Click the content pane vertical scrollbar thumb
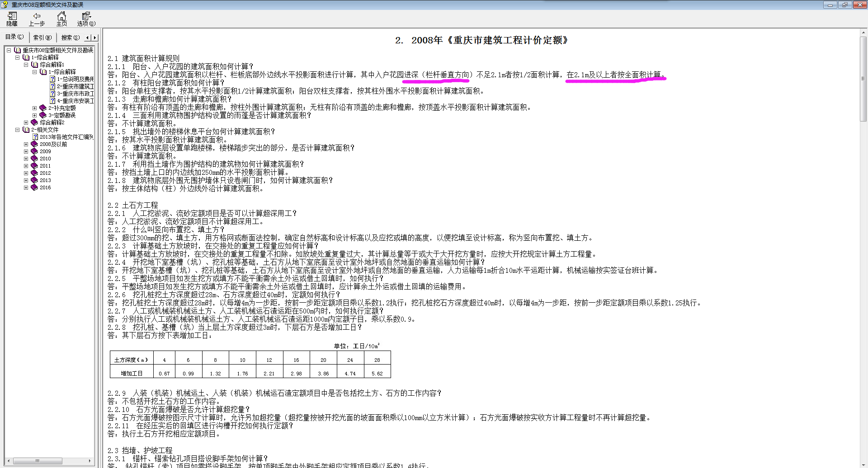The image size is (868, 468). [x=863, y=78]
